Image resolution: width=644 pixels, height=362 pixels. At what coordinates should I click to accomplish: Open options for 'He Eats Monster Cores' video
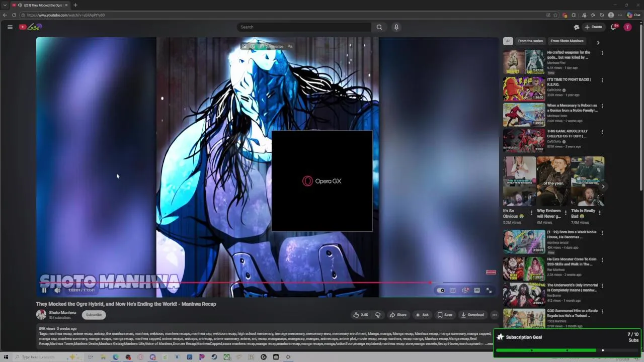point(602,260)
